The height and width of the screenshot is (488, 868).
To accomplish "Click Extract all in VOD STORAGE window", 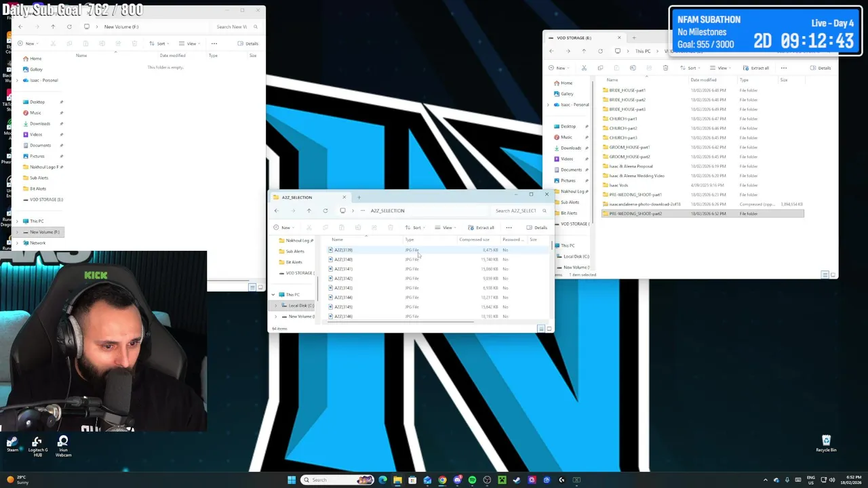I will [x=756, y=68].
